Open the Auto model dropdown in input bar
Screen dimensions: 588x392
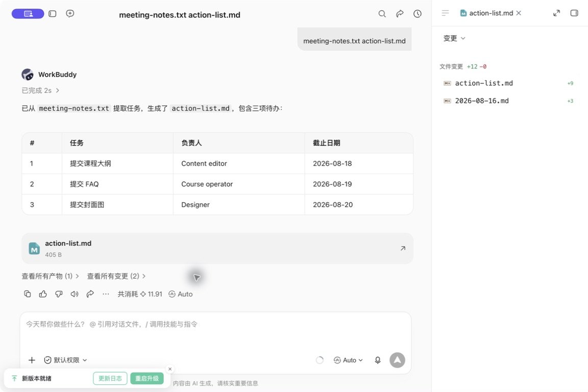349,360
